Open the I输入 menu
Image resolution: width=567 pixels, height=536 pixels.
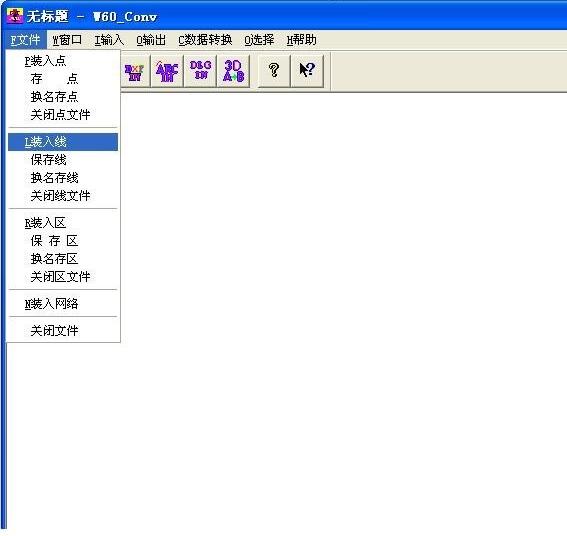tap(109, 40)
